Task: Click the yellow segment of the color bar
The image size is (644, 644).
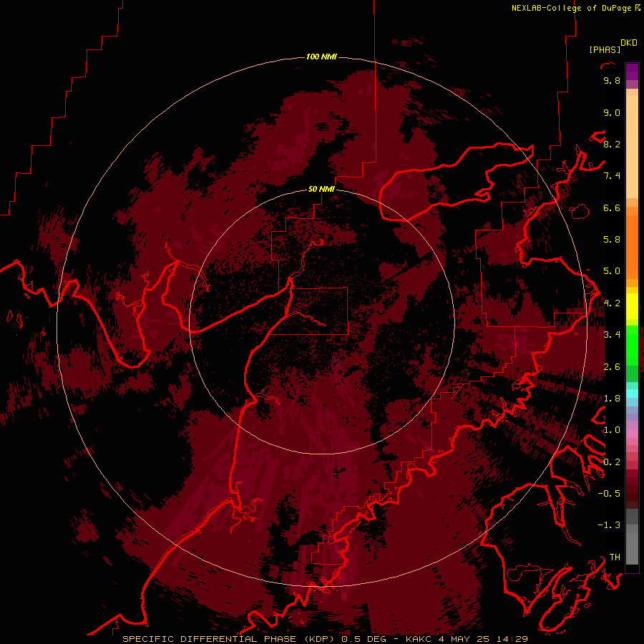Action: coord(632,306)
